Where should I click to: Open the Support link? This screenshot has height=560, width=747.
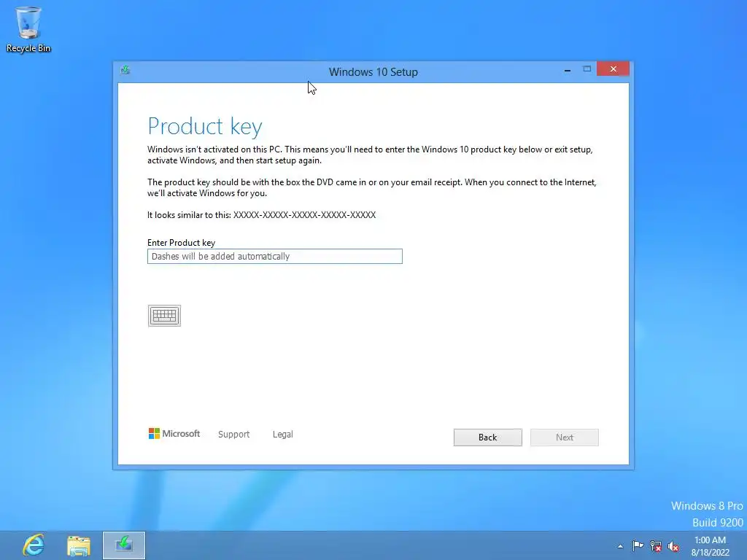point(233,434)
